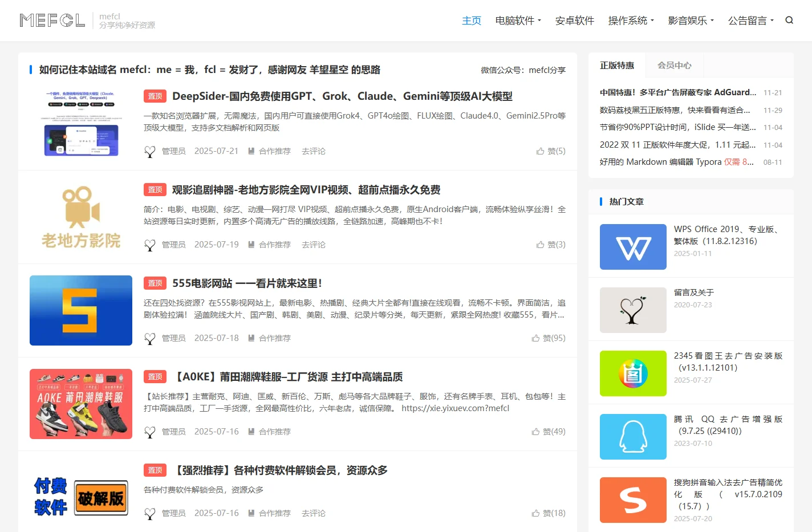
Task: Open the 留言及关于 heart-tree thumbnail
Action: point(633,310)
